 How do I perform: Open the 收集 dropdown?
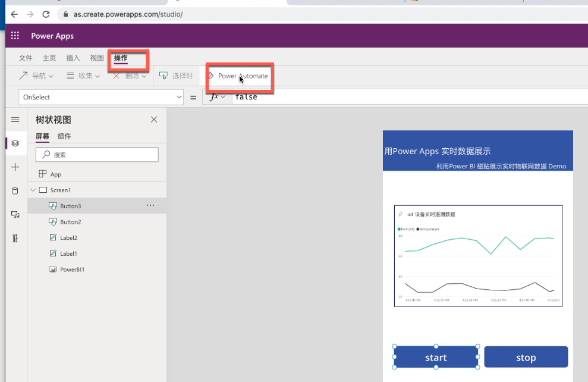point(83,76)
